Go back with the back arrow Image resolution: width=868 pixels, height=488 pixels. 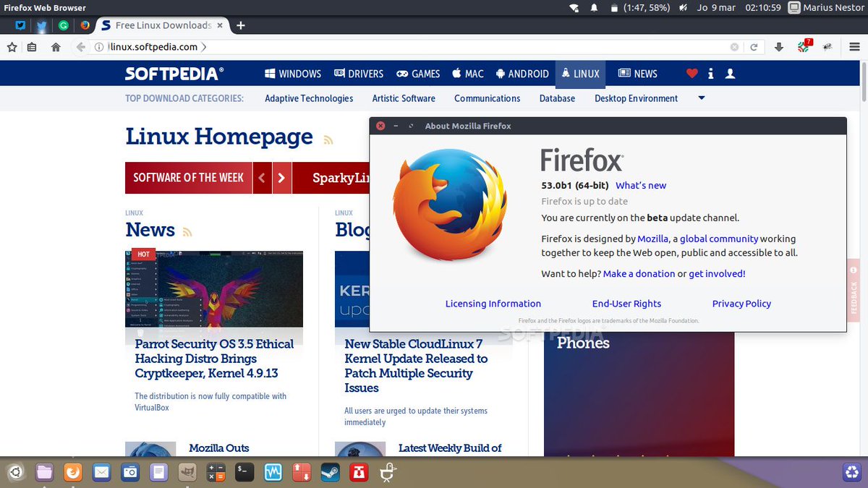coord(80,47)
